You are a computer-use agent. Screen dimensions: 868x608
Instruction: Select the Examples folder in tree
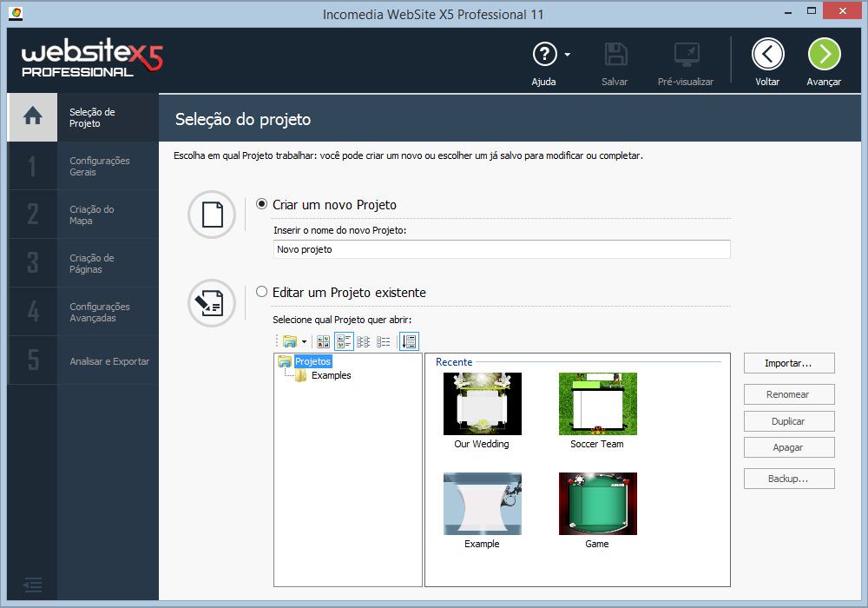tap(331, 375)
